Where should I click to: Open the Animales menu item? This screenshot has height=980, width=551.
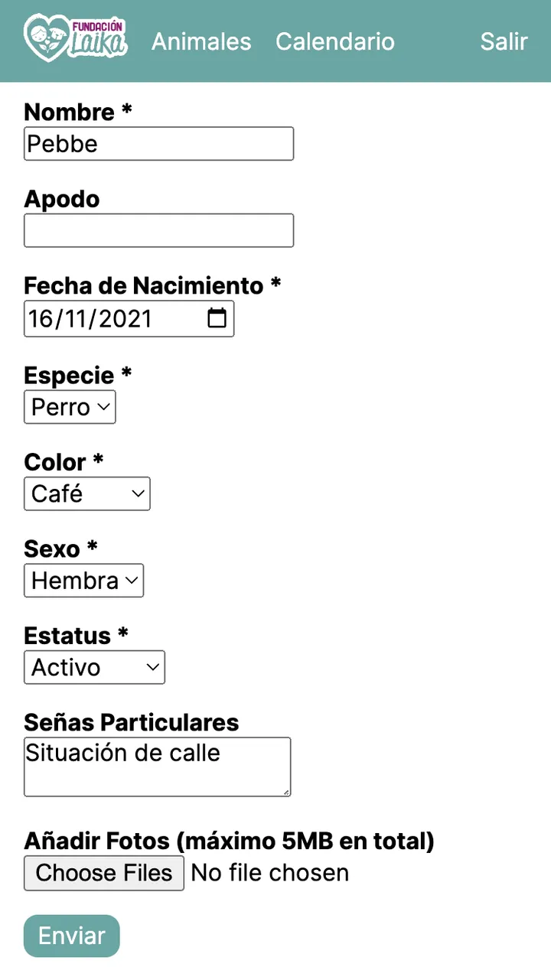(201, 41)
